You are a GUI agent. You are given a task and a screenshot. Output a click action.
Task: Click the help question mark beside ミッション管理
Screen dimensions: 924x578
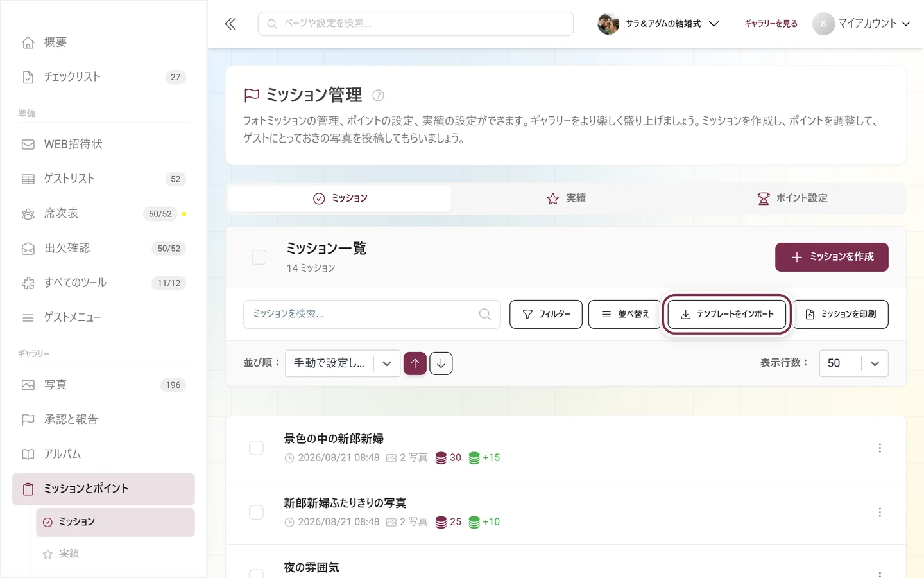(378, 95)
